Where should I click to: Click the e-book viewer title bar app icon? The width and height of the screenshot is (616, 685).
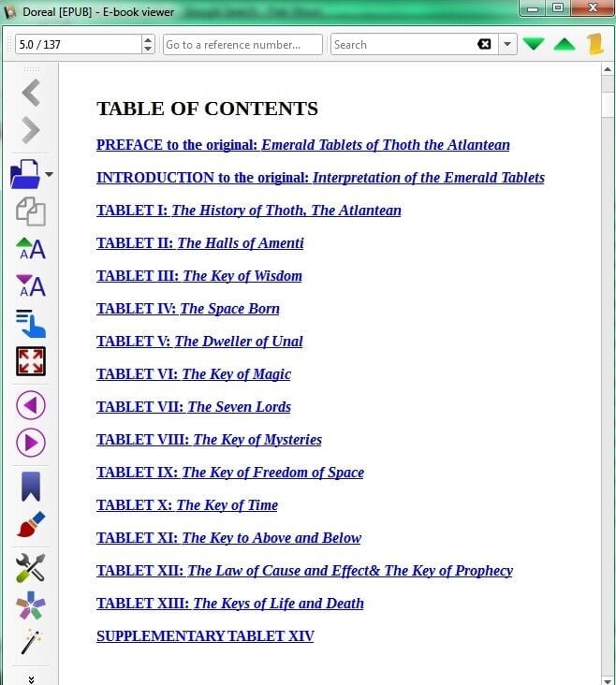9,11
